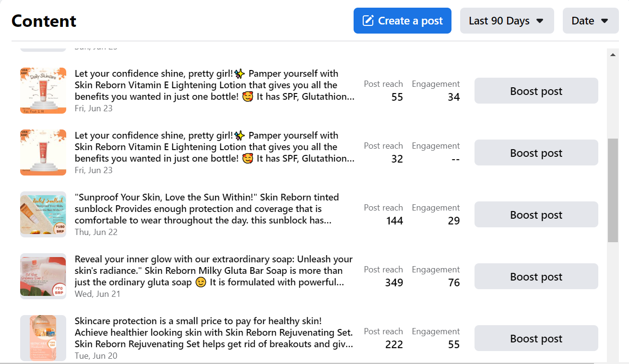
Task: Open the tinted sunblock post thumbnail
Action: [43, 214]
